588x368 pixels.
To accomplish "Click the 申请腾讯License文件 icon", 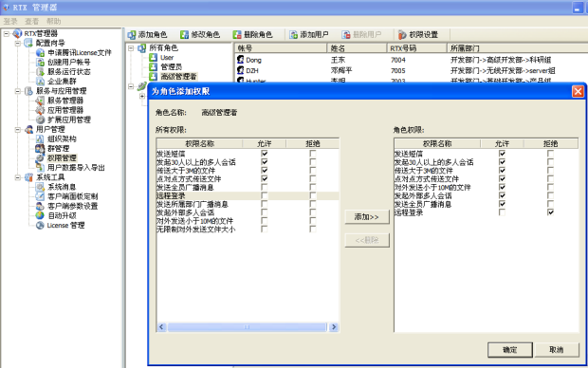I will (x=40, y=52).
